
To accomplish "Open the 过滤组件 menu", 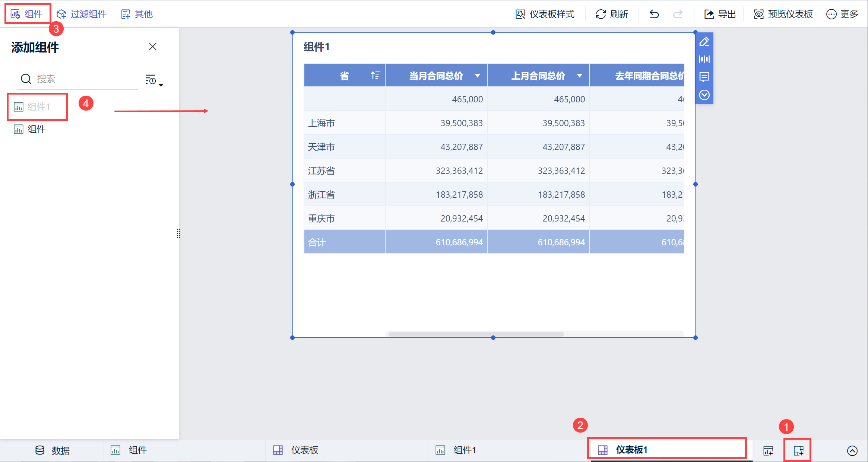I will click(82, 14).
